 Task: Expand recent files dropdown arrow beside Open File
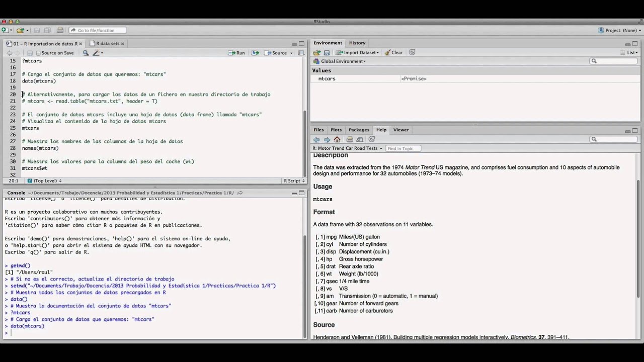point(27,31)
